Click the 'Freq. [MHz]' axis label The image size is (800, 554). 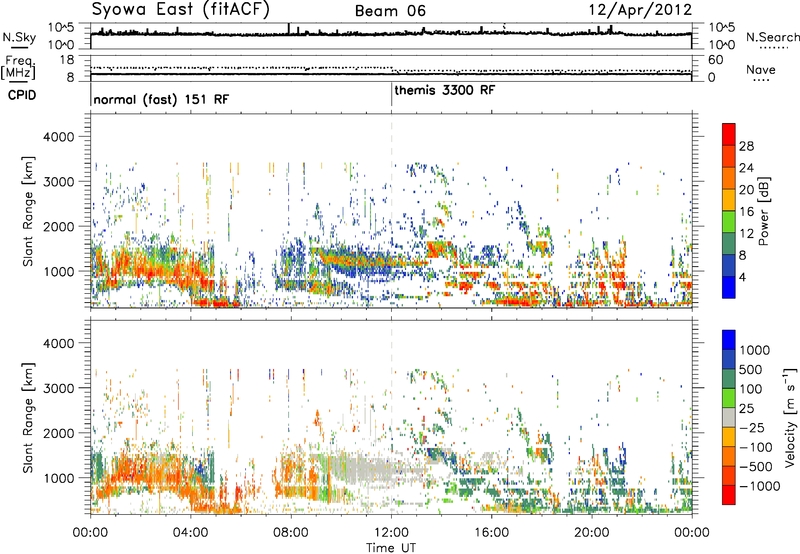19,67
